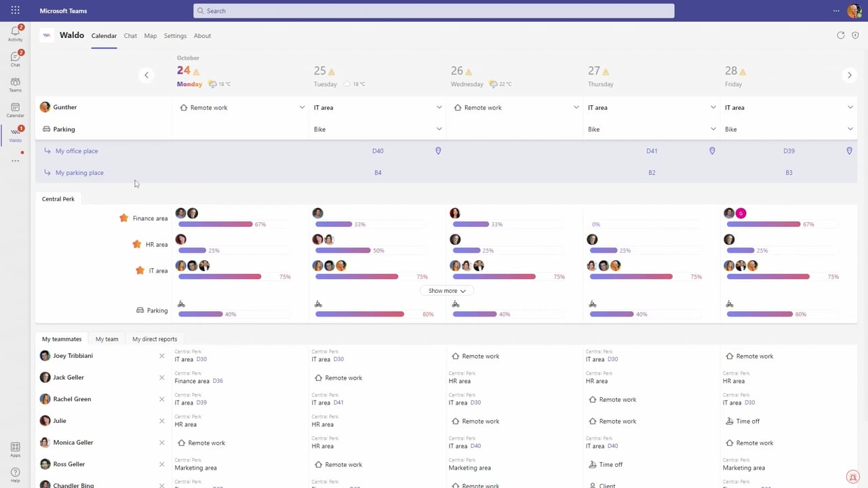Screen dimensions: 868x488
Task: Open the app launcher waffle icon
Action: point(15,11)
